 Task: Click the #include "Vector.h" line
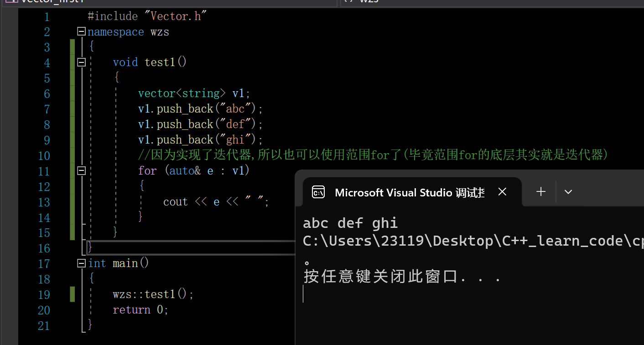[x=147, y=16]
